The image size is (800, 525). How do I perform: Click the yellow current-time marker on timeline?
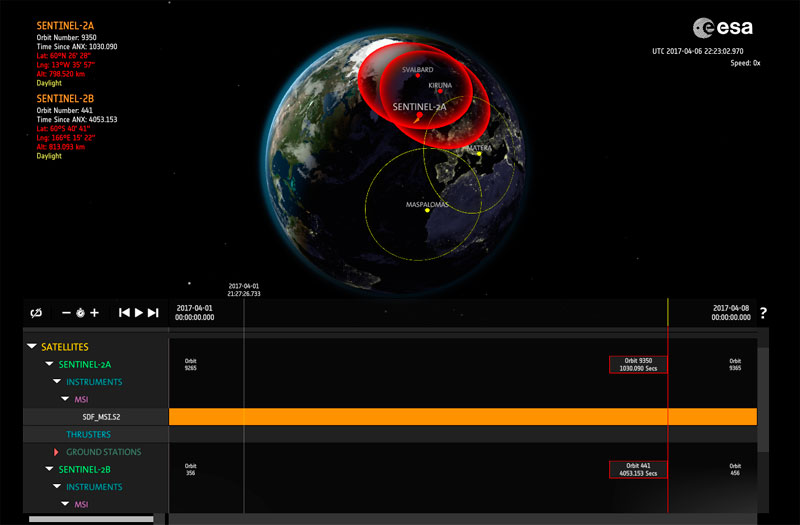[668, 312]
